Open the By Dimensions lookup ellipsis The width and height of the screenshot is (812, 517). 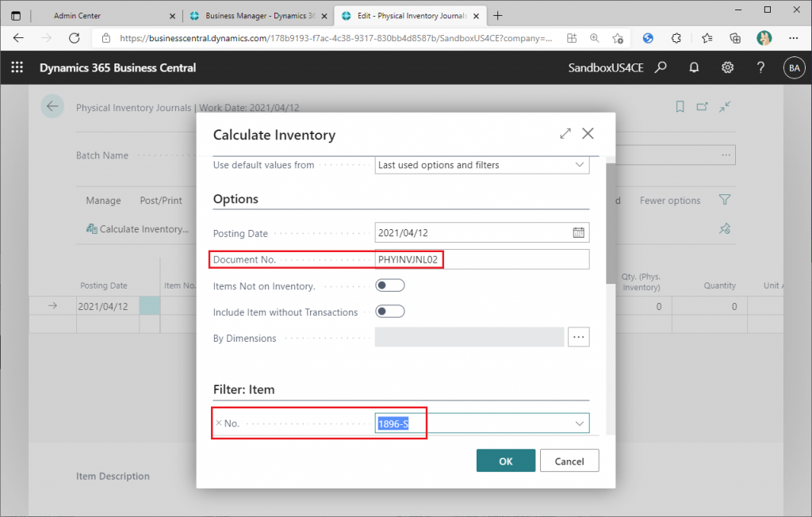(578, 337)
